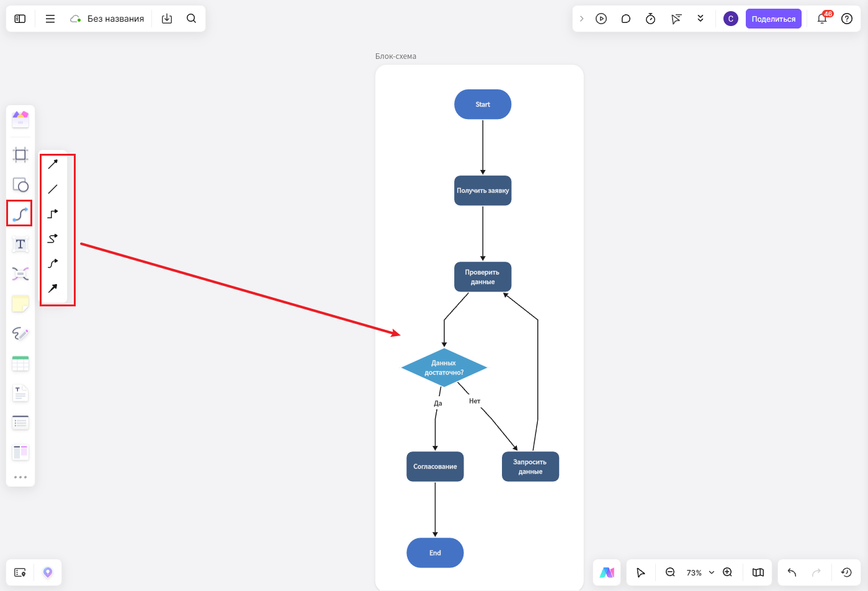This screenshot has width=868, height=591.
Task: Click the "Блок-схема" frame title
Action: click(x=396, y=56)
